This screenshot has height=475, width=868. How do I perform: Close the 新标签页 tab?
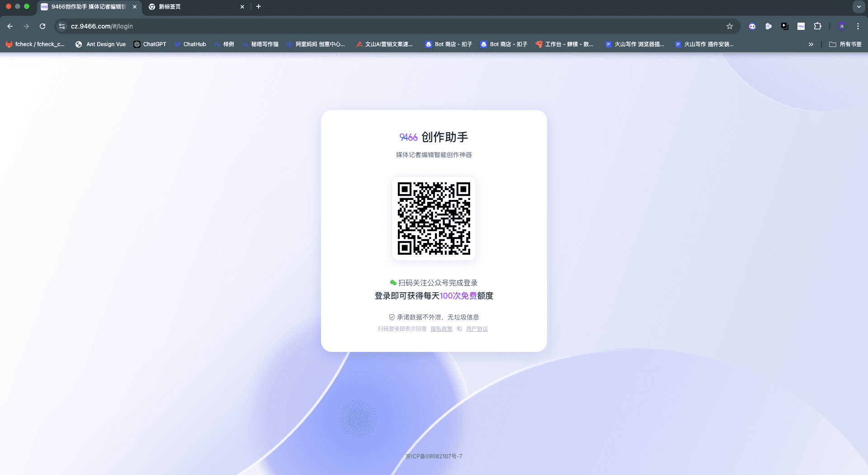242,7
